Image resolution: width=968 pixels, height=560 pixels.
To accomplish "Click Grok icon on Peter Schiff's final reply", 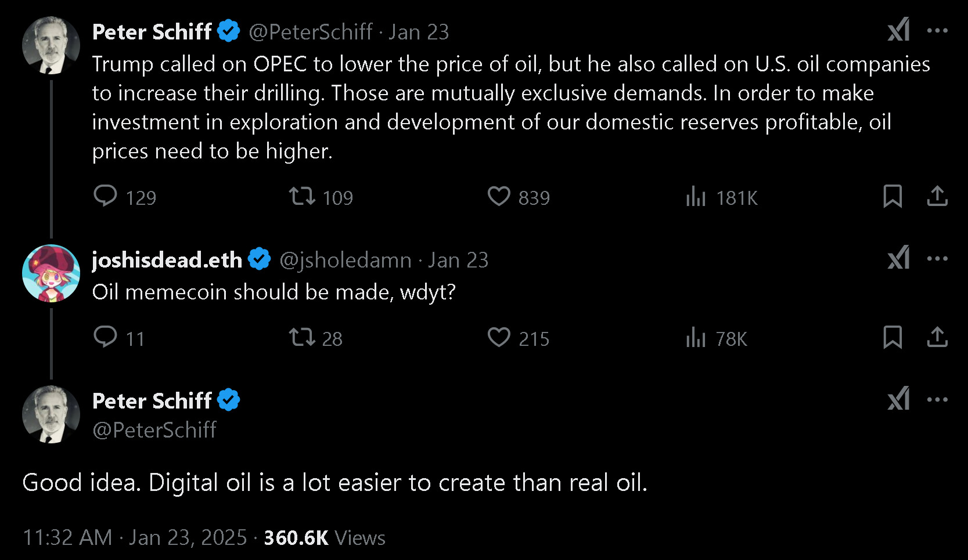I will coord(898,399).
